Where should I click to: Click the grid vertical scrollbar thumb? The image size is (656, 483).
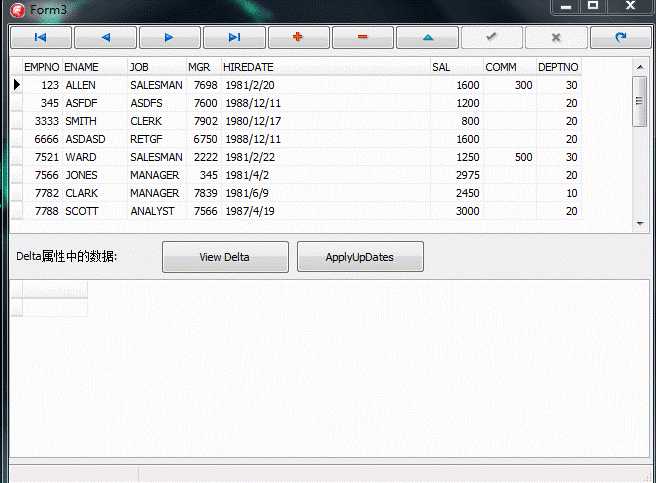click(640, 101)
